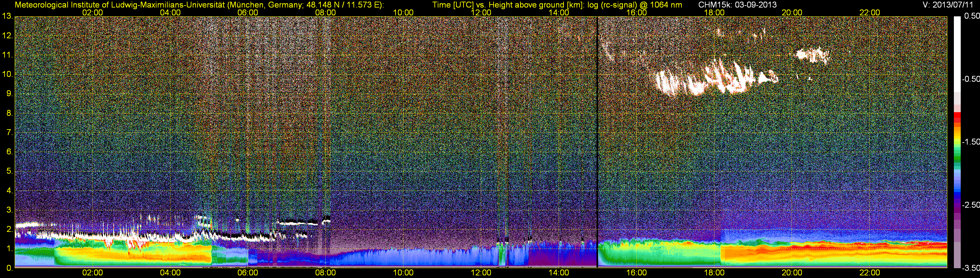Select the 18:00 label on the top time axis
Viewport: 980px width, 278px height.
coord(714,12)
